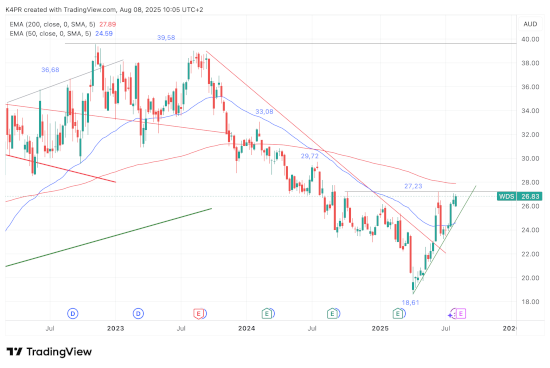Viewport: 550px width, 368px height.
Task: Click the EMA 200 value 27.89
Action: (108, 24)
